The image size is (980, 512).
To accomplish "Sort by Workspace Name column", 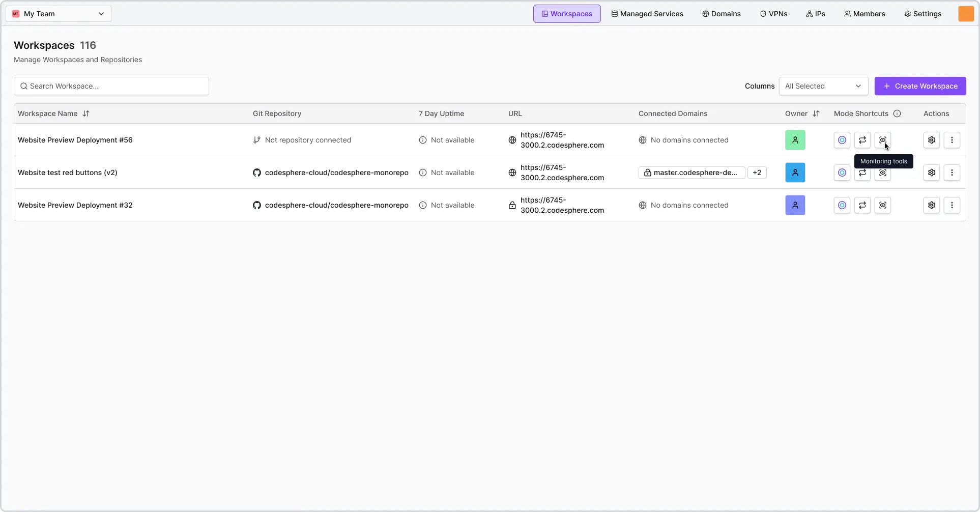I will point(86,113).
